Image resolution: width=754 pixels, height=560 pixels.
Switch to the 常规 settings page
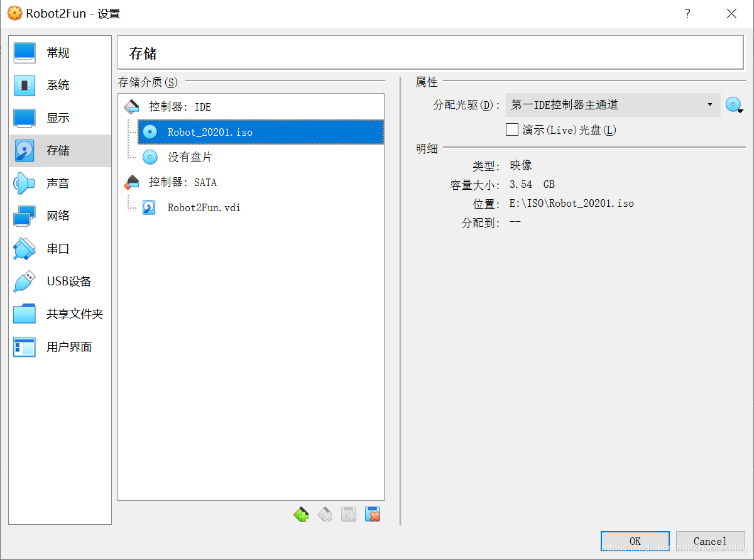point(60,52)
